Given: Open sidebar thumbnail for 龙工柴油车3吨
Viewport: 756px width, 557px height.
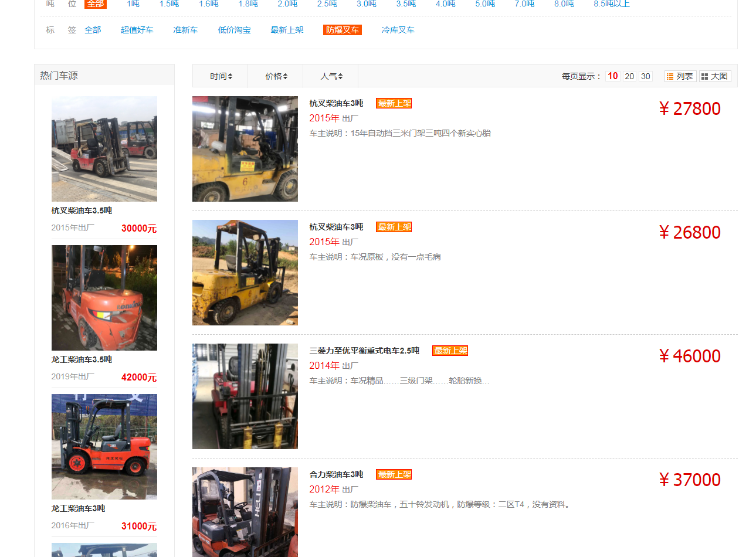Looking at the screenshot, I should click(x=104, y=447).
